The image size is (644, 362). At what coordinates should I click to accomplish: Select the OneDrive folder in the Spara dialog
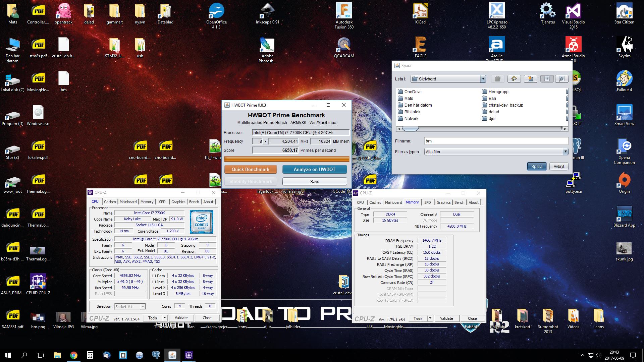pyautogui.click(x=410, y=92)
